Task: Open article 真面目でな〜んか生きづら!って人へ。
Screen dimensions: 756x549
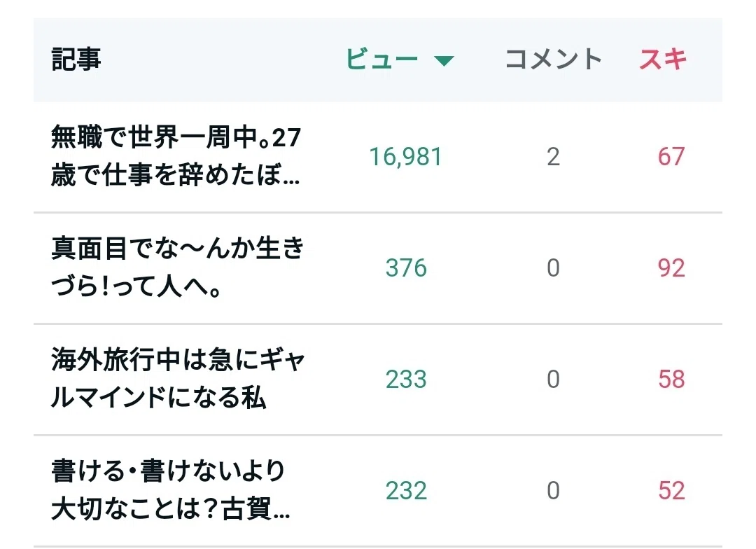Action: pos(177,267)
